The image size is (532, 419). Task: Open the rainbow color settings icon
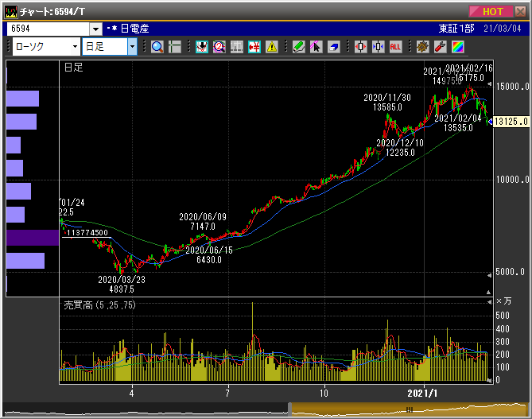(457, 47)
